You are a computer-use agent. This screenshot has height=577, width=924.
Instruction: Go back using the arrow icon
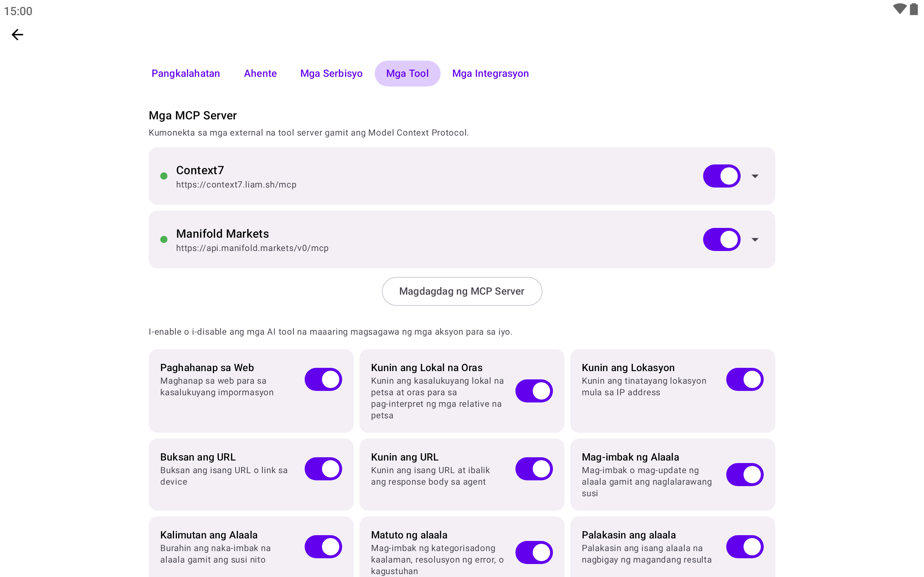[17, 35]
